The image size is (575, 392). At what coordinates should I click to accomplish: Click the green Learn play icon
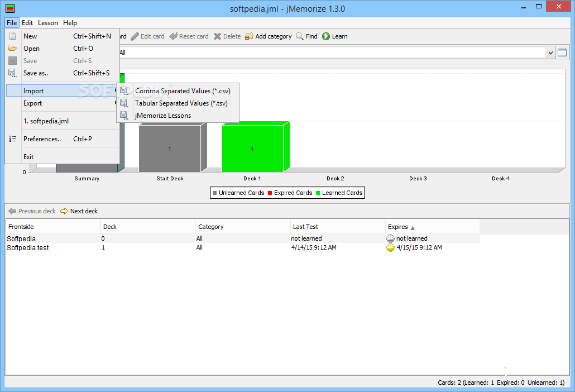326,36
